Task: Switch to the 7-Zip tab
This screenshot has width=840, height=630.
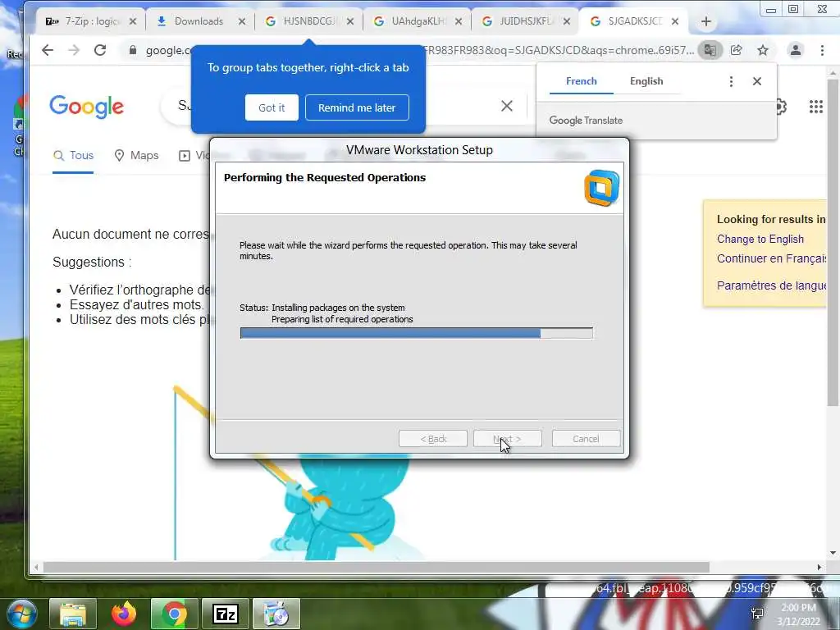Action: (x=90, y=21)
